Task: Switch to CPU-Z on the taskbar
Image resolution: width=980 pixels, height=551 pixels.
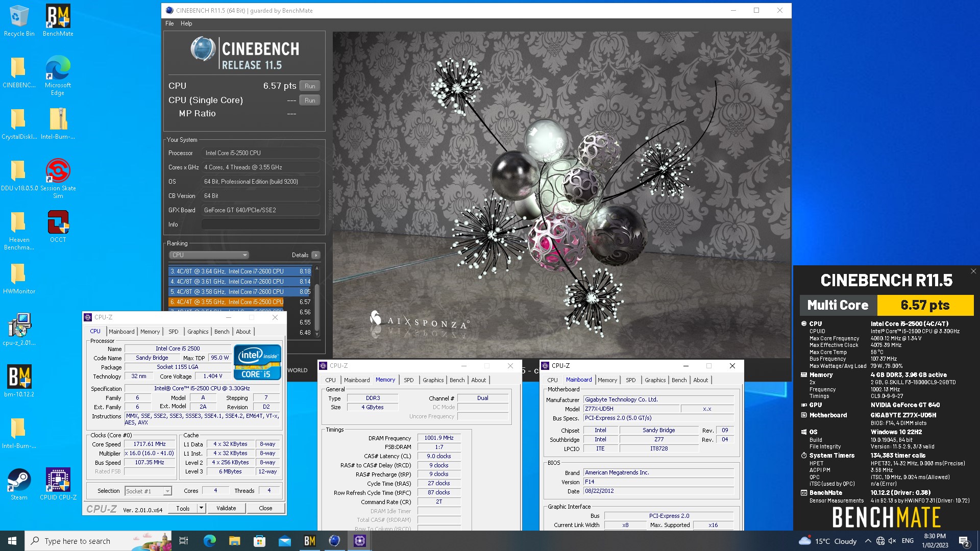Action: [x=359, y=541]
